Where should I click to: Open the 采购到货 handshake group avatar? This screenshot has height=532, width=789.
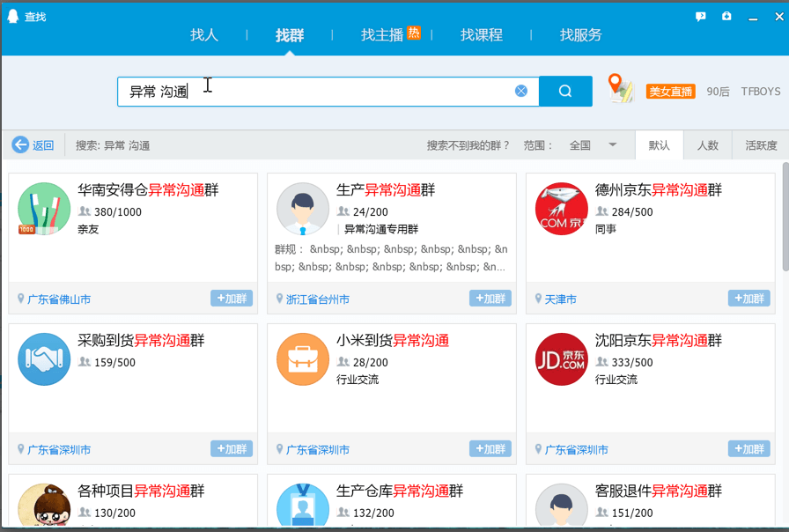click(44, 359)
